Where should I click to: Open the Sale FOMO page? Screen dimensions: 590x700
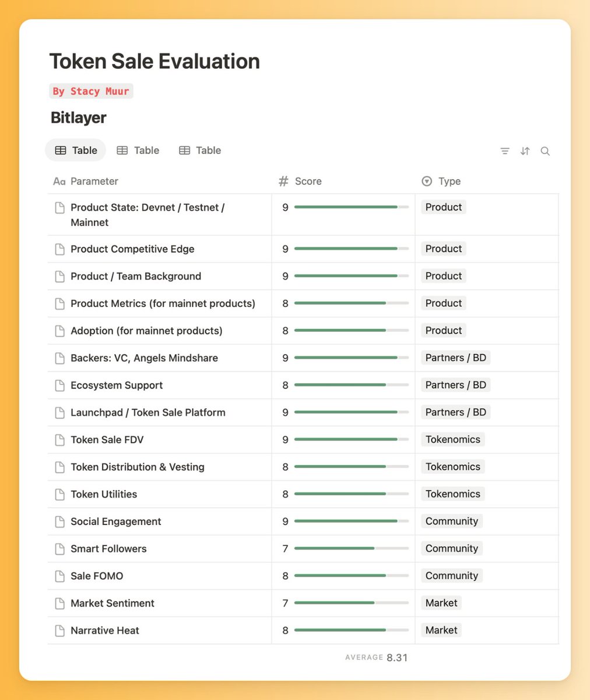[x=97, y=576]
